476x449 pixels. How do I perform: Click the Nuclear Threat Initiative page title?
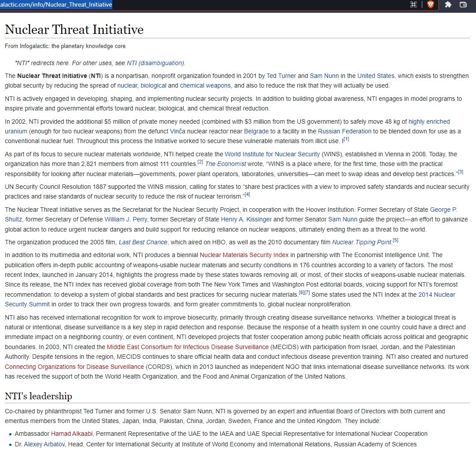click(x=74, y=29)
